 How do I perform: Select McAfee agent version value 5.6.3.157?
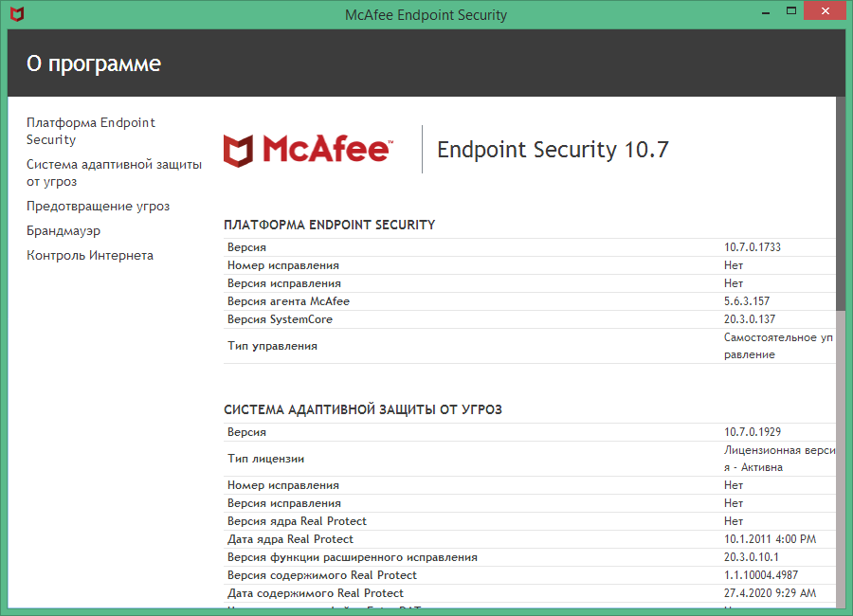[x=747, y=301]
